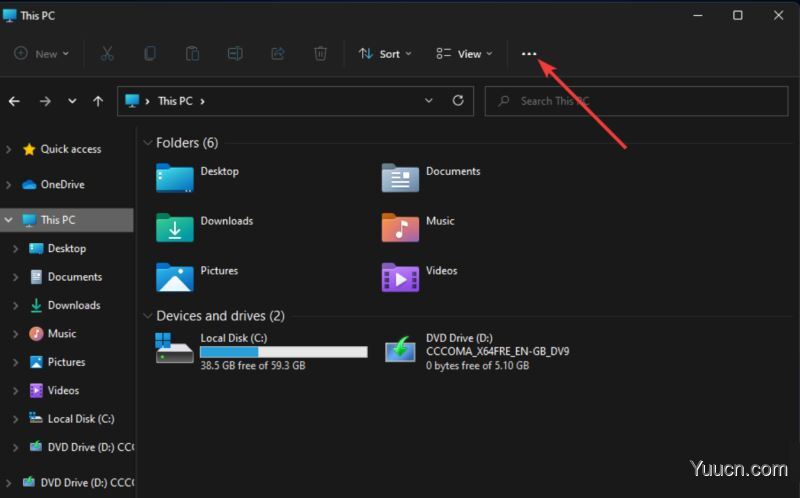Image resolution: width=800 pixels, height=498 pixels.
Task: Expand sidebar Local Disk (C:) chevron
Action: coord(16,419)
